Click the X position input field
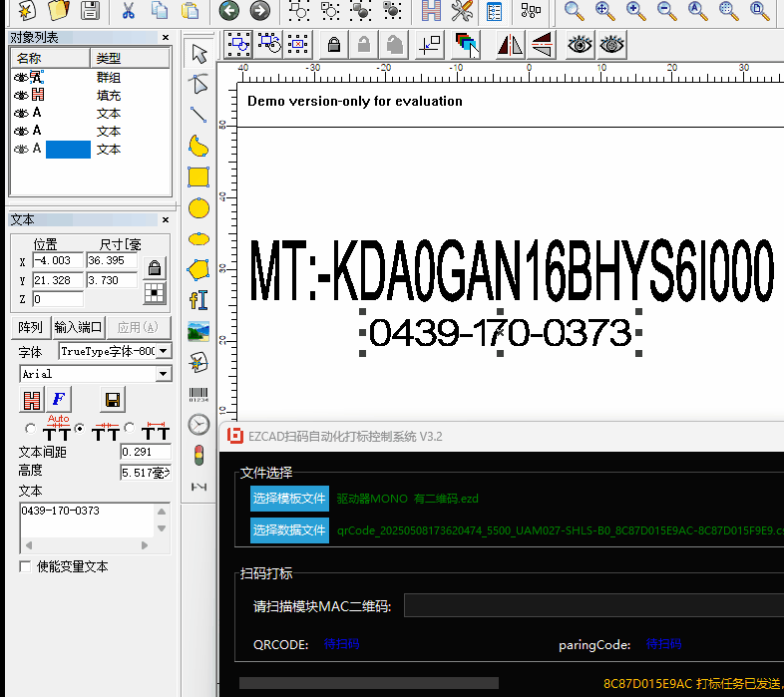This screenshot has width=784, height=697. 58,260
